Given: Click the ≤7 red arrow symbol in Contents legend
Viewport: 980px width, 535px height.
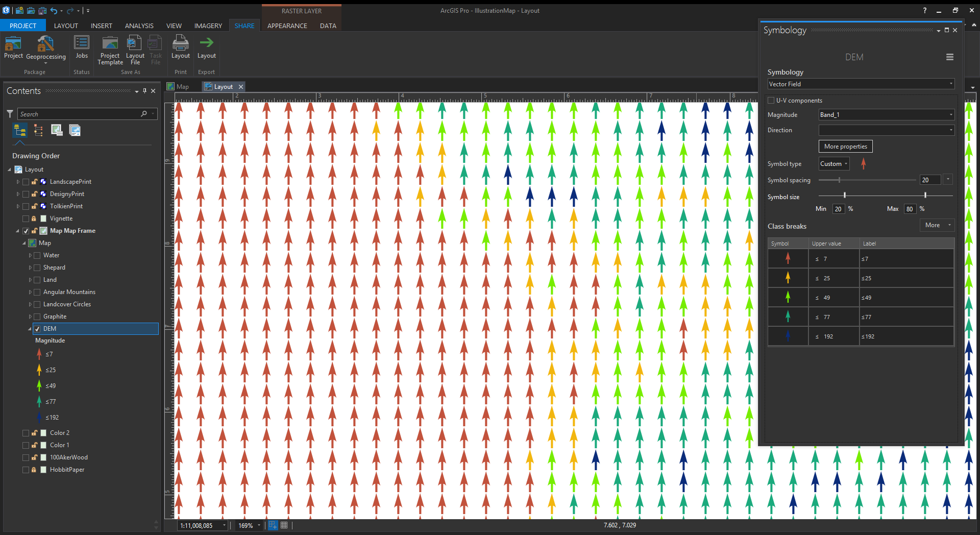Looking at the screenshot, I should (x=39, y=354).
